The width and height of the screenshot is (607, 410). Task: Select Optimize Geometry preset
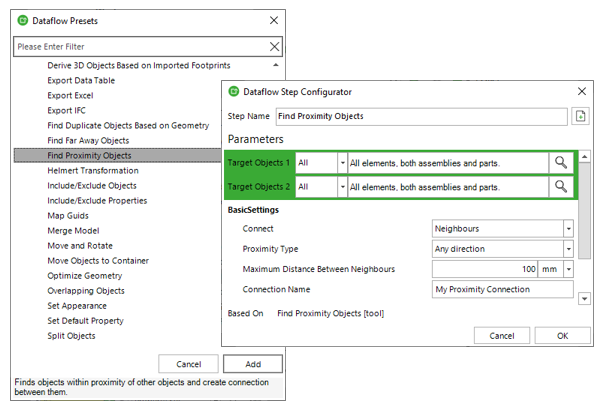click(84, 276)
